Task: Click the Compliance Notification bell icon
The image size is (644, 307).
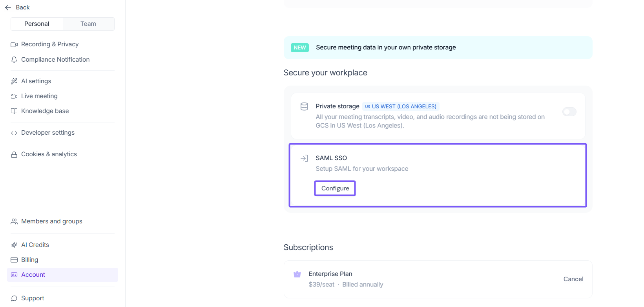Action: (14, 60)
